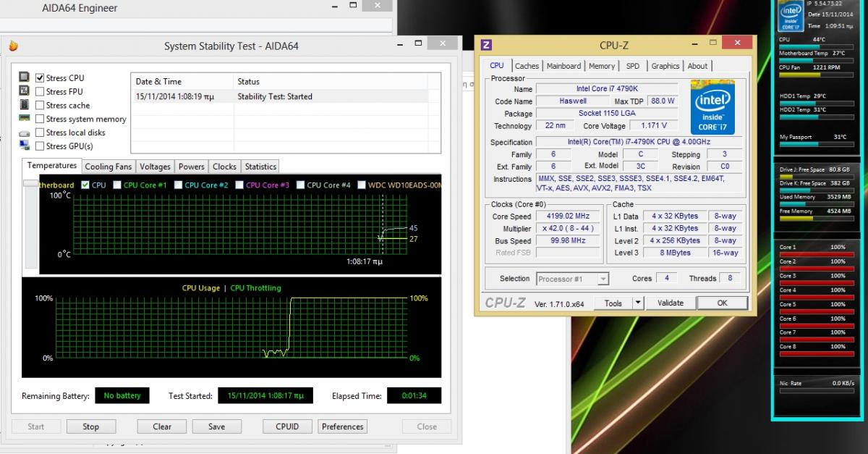Click the Intel Core i7 logo in CPU-Z
The width and height of the screenshot is (868, 454).
click(712, 106)
